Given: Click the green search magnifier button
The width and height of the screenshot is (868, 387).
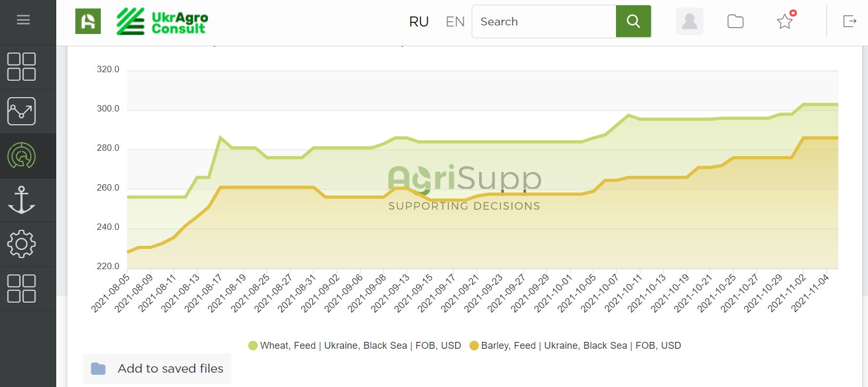Looking at the screenshot, I should (633, 21).
